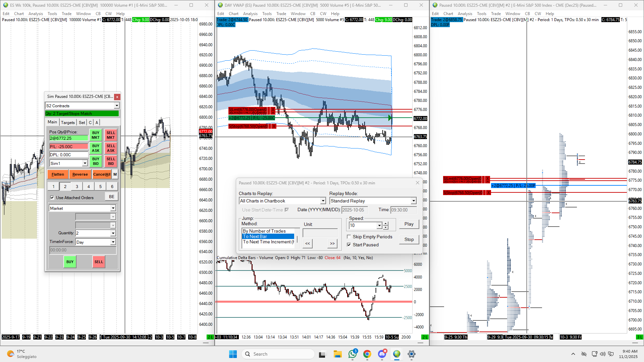
Task: Open Analysis menu in DAY VWAP window
Action: click(250, 14)
